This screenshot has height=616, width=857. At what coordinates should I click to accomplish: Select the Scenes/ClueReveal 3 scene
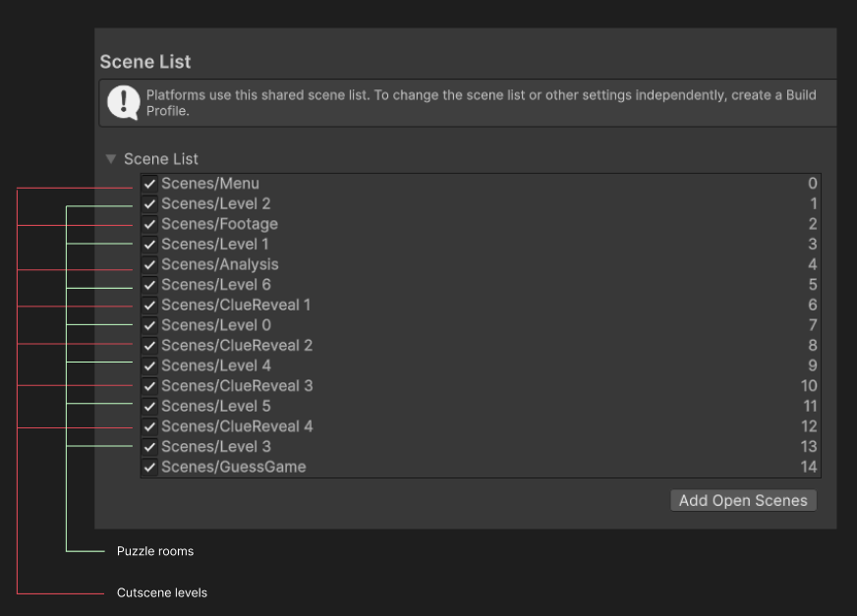coord(237,386)
